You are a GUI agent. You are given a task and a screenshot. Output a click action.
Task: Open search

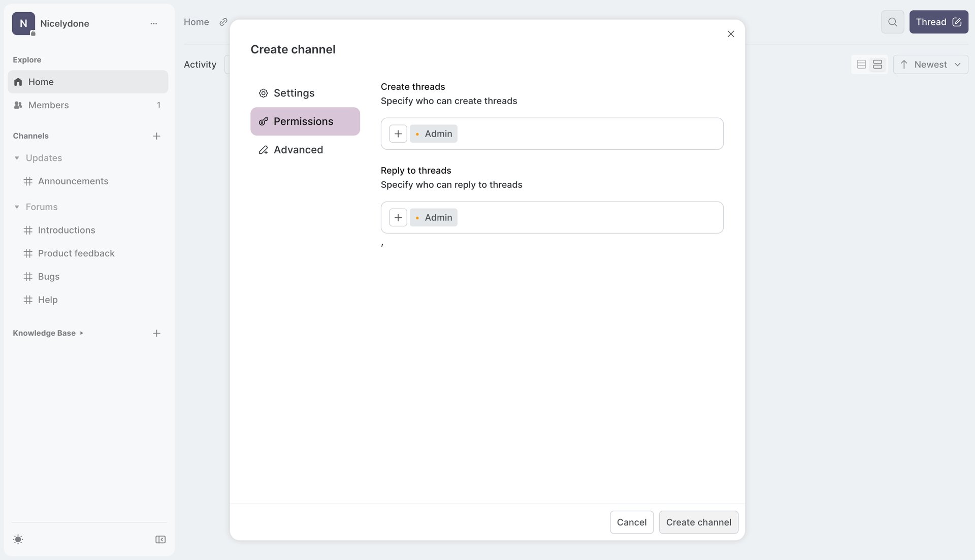pos(892,22)
